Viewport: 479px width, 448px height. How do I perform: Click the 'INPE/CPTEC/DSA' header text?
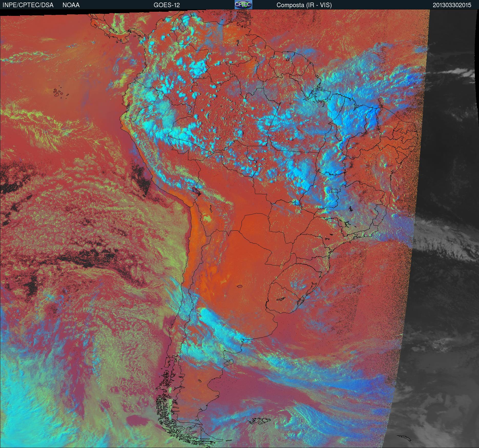tap(28, 5)
